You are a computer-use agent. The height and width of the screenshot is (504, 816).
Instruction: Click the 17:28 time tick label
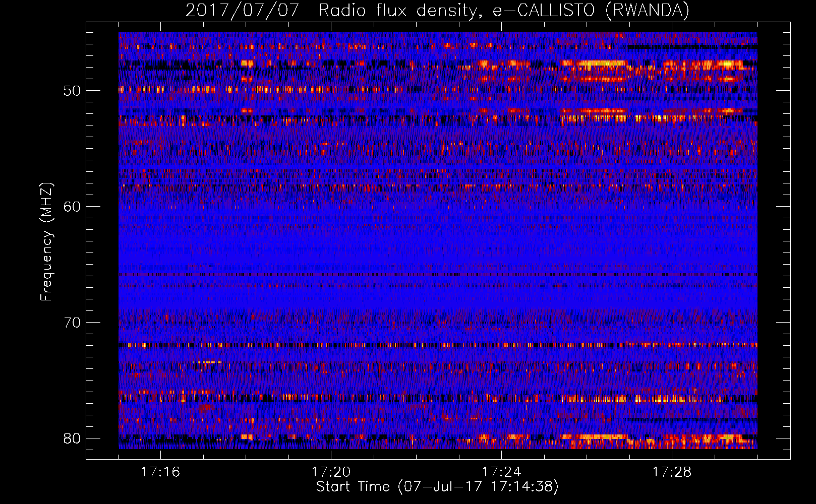coord(672,472)
